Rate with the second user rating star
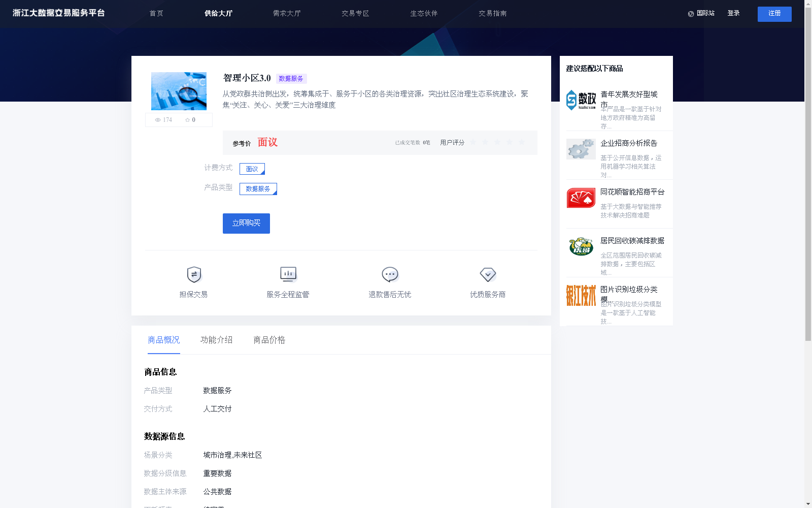 click(x=485, y=142)
